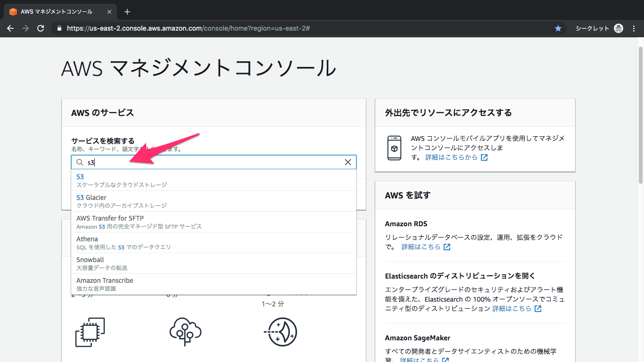Choose S3 Glacier from the suggestions

tap(214, 201)
